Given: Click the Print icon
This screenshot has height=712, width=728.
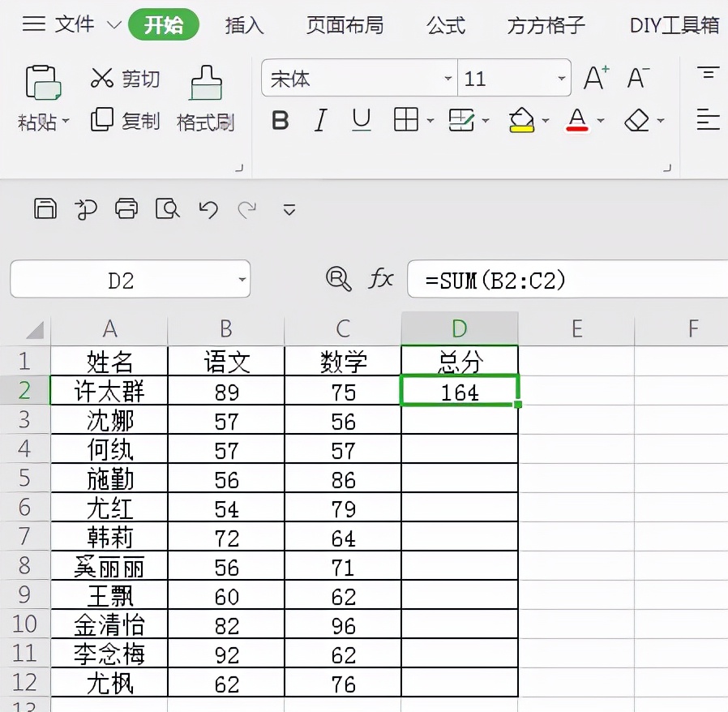Looking at the screenshot, I should coord(126,208).
